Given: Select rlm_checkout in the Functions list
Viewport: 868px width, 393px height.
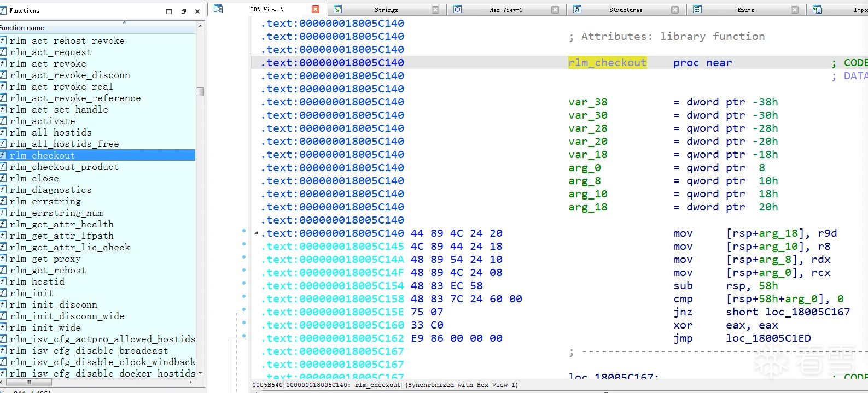Looking at the screenshot, I should point(97,155).
